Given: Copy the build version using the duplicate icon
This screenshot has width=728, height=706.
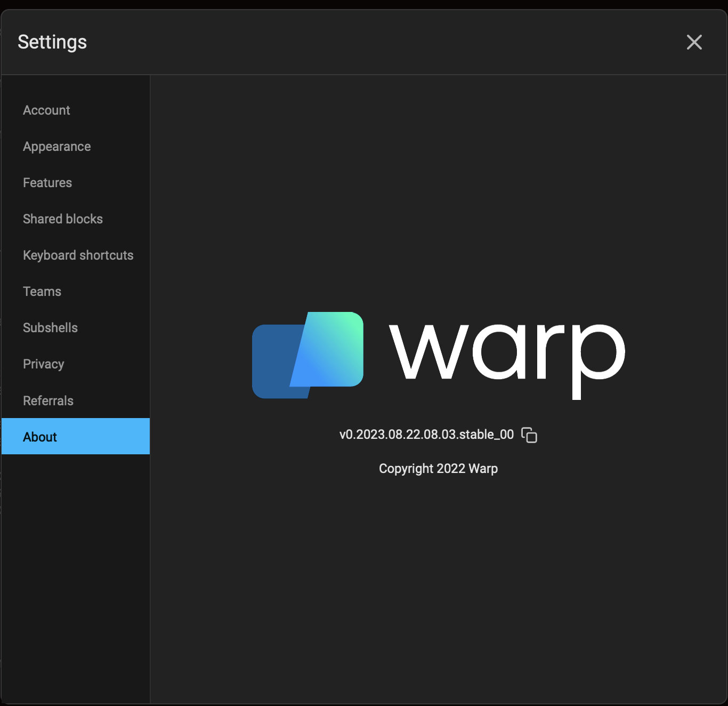Looking at the screenshot, I should 530,435.
